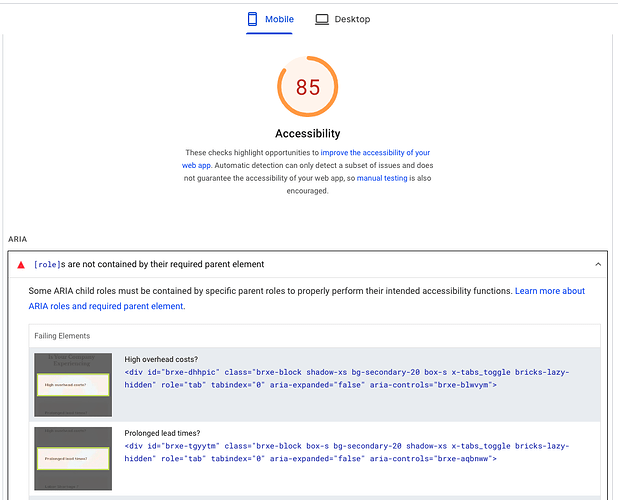Open the 'manual testing' link

click(382, 177)
